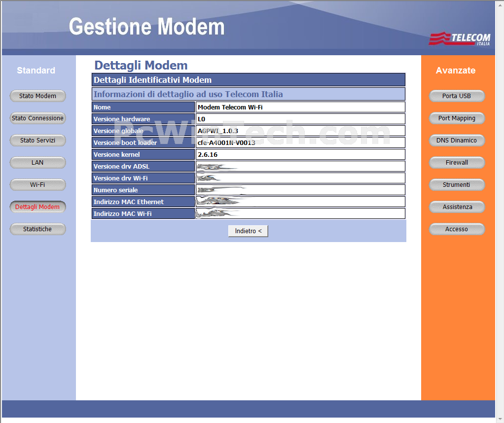Go to Port Mapping

(457, 118)
